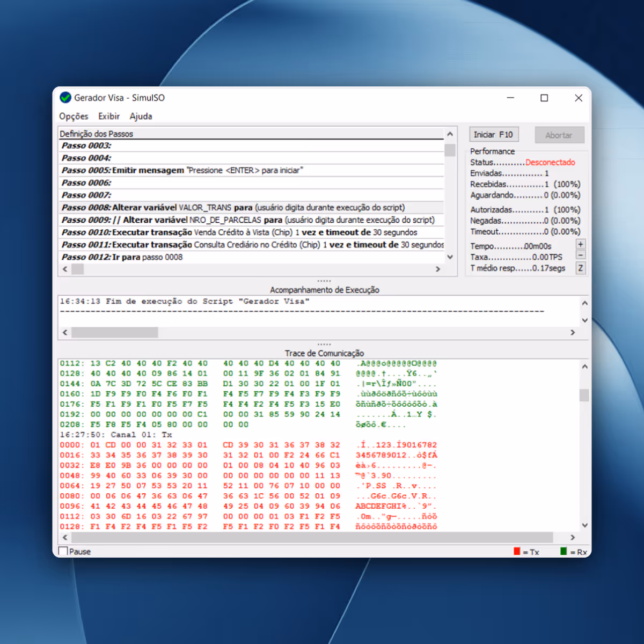This screenshot has height=644, width=644.
Task: Click the plus button beside Tempo
Action: (x=581, y=244)
